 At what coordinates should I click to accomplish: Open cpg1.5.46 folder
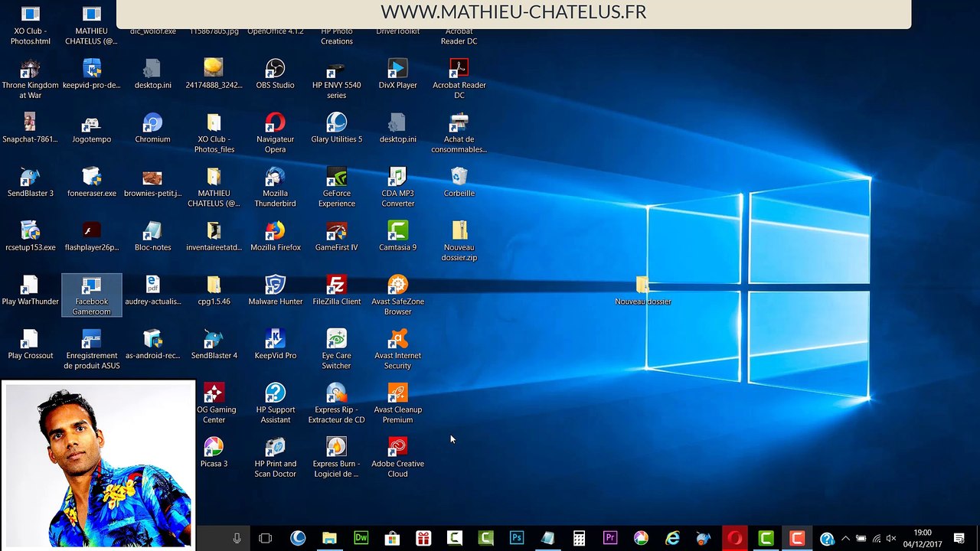click(x=214, y=291)
